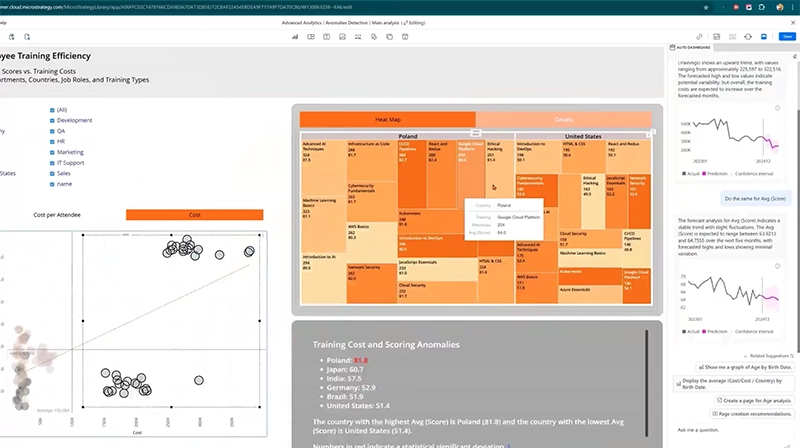Click the heat map handle icon above Poland
This screenshot has height=448, width=800.
[x=476, y=133]
